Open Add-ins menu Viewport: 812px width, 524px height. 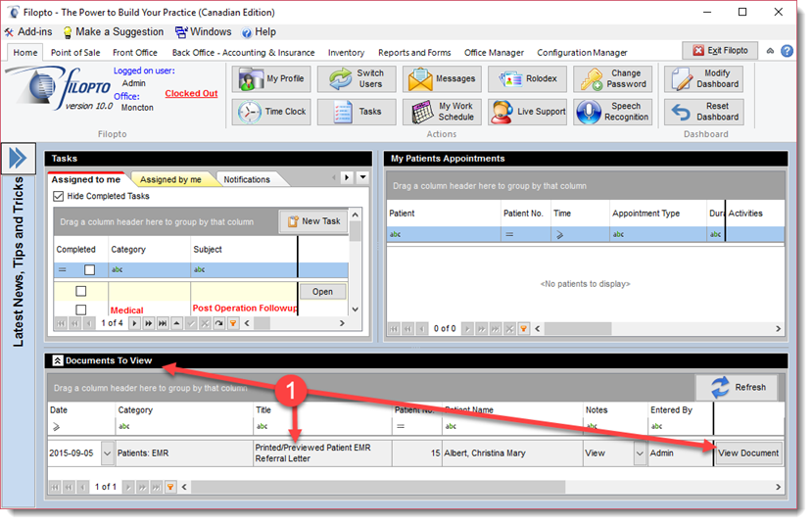pyautogui.click(x=28, y=32)
